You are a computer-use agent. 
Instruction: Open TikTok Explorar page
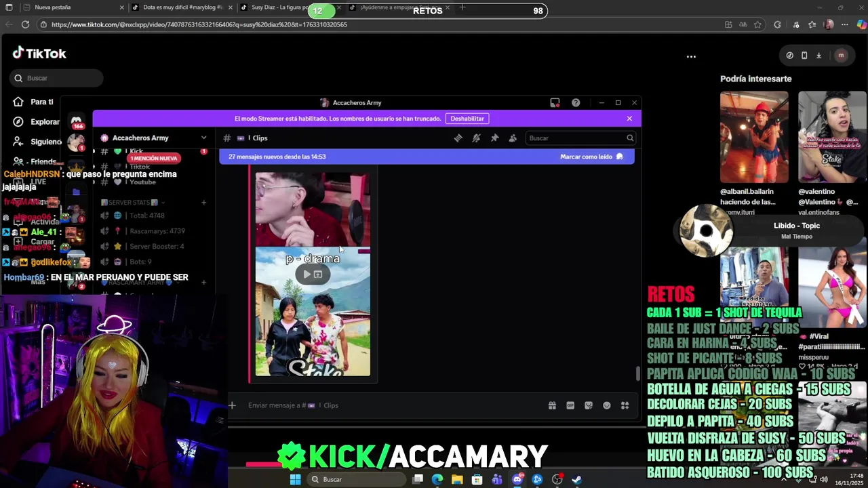[35, 122]
